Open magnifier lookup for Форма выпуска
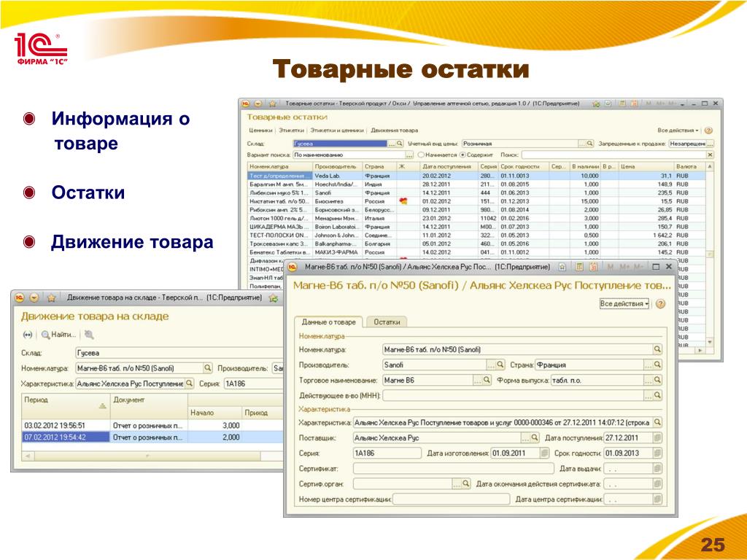 coord(657,380)
